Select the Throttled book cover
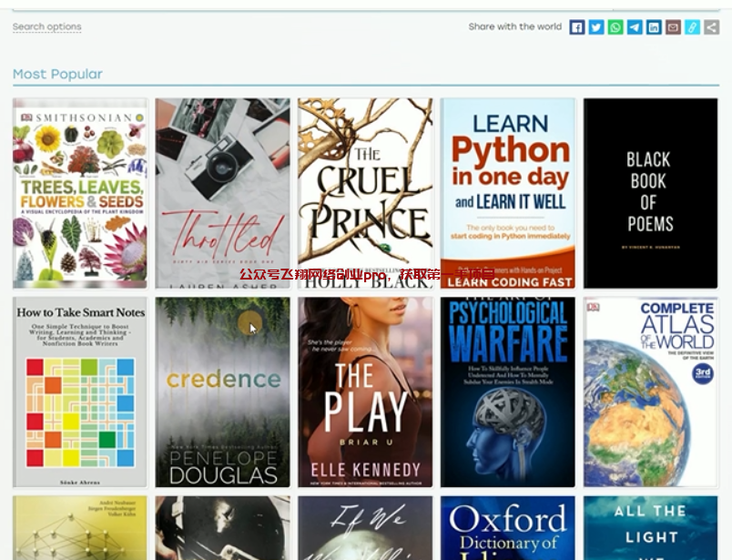The image size is (732, 560). 223,193
